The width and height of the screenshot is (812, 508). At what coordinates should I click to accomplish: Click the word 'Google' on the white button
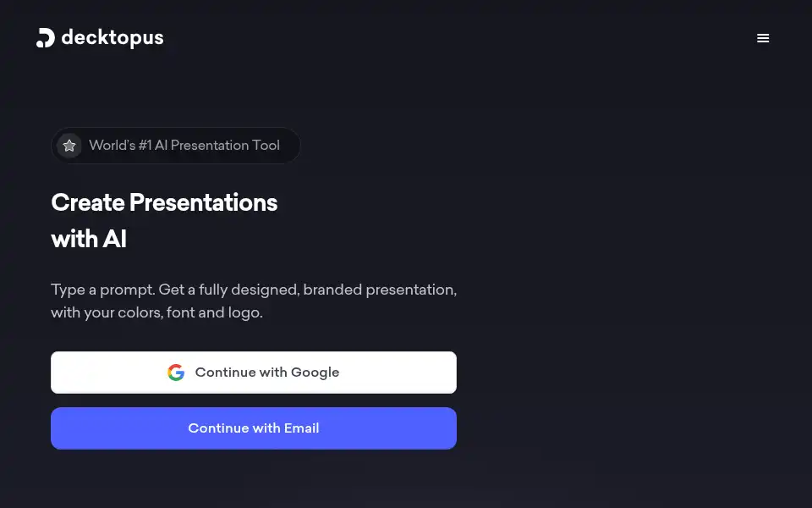coord(315,373)
